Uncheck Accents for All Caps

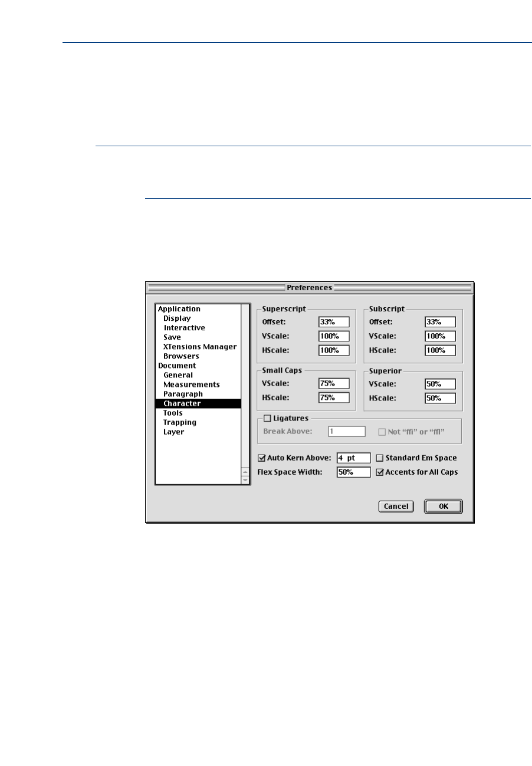tap(380, 472)
